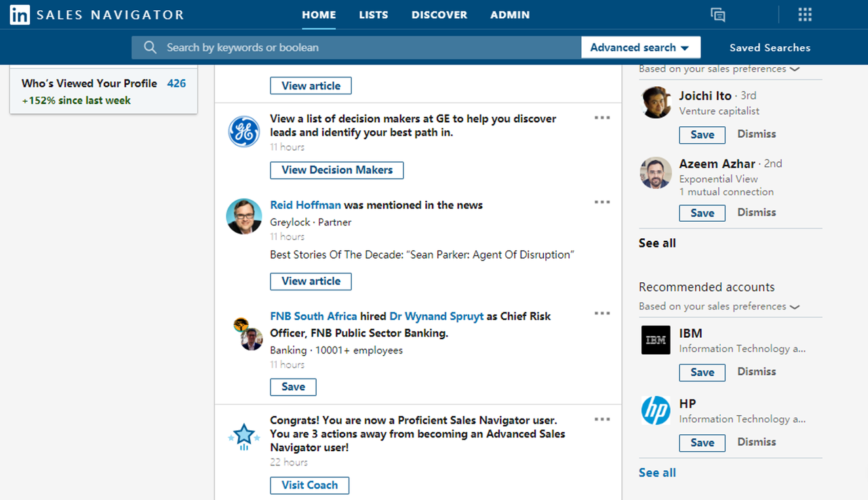Screen dimensions: 868x500
Task: Click the IBM account logo
Action: 656,341
